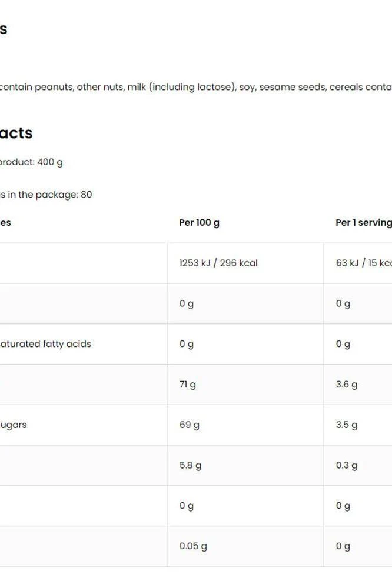
Task: Click the 'saturated fatty acids' row label
Action: coord(45,344)
